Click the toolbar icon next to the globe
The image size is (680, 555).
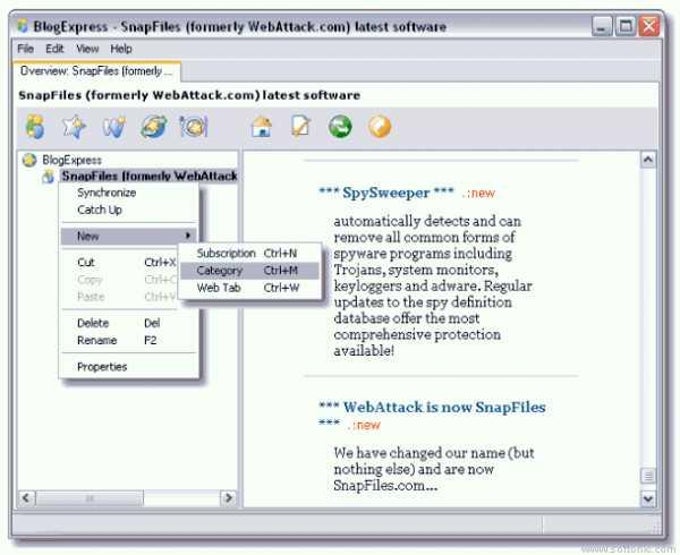click(193, 127)
